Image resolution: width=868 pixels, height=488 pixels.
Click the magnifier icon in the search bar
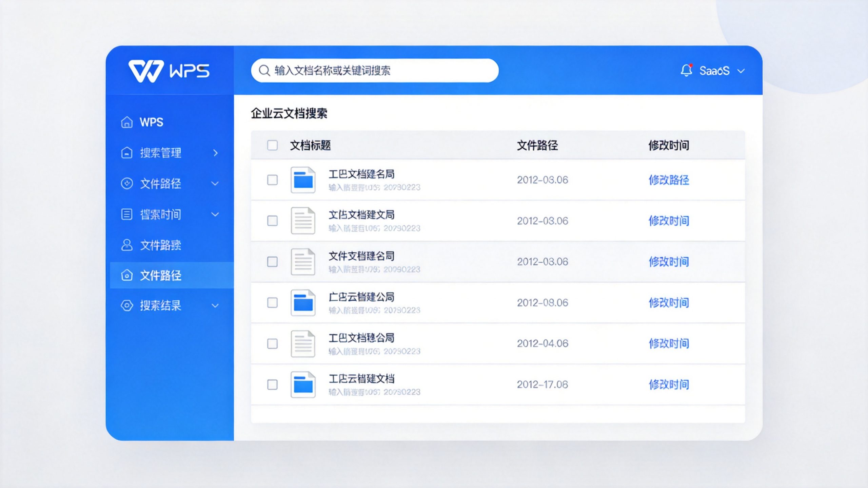(264, 71)
